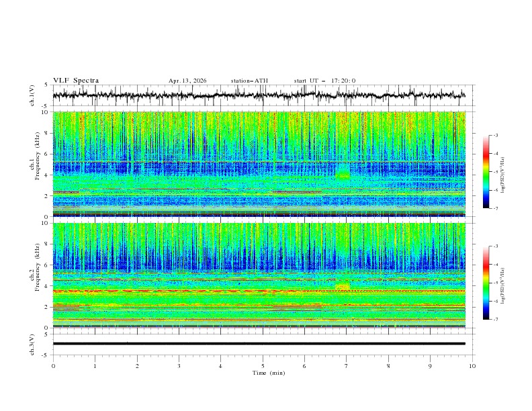The width and height of the screenshot is (532, 411).
Task: Click the ch.1 PSD color bar
Action: click(486, 172)
